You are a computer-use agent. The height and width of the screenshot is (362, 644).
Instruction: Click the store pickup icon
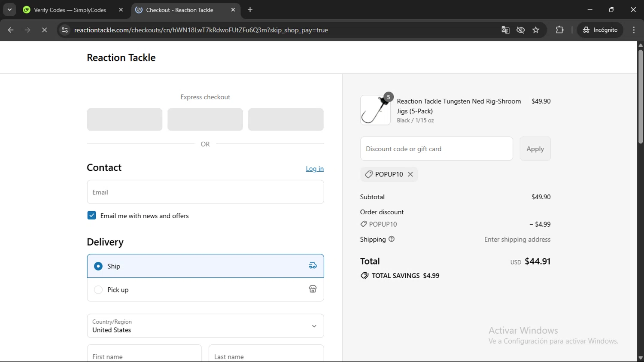[x=313, y=289]
